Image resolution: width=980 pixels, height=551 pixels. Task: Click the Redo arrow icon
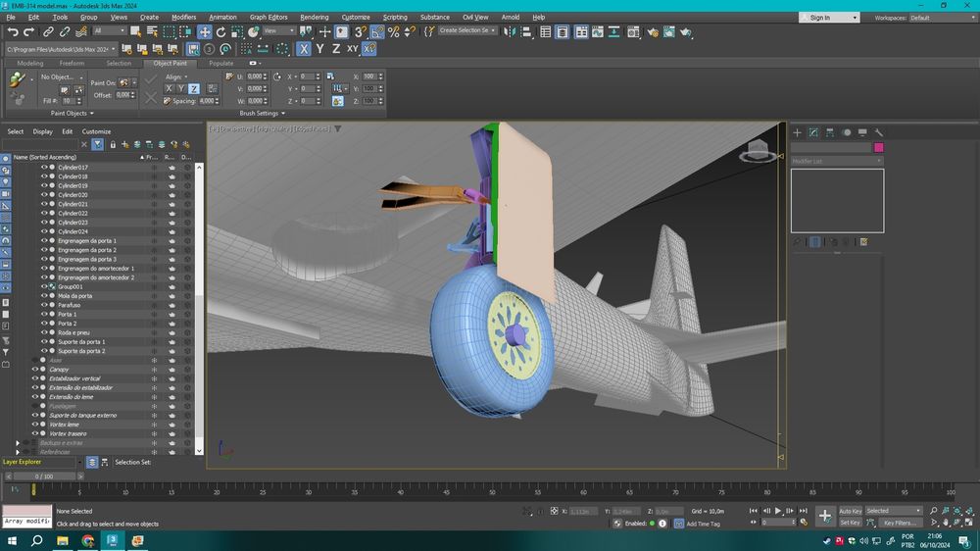[x=28, y=31]
